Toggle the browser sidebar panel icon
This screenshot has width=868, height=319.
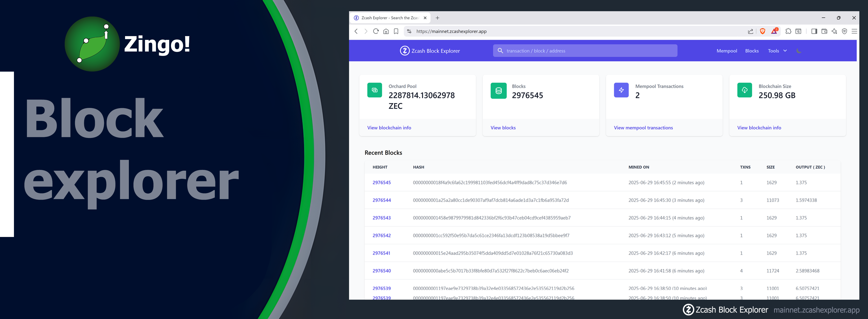[x=814, y=31]
